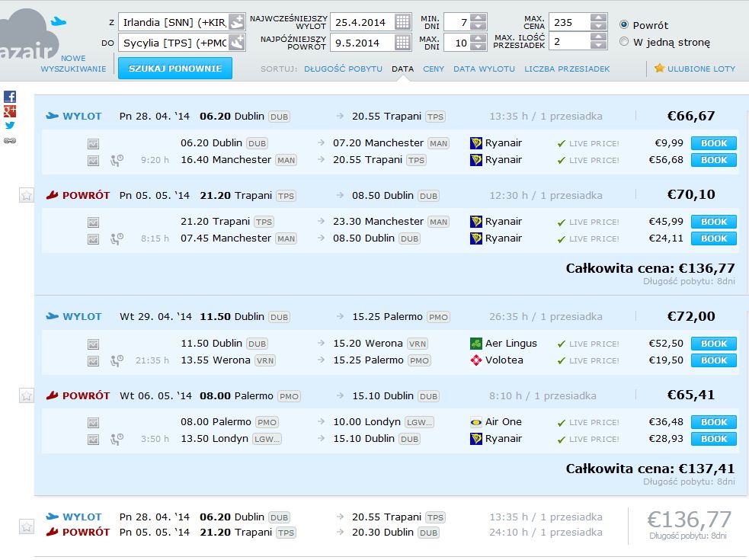Sort results by Ceny
This screenshot has height=560, width=749.
434,69
